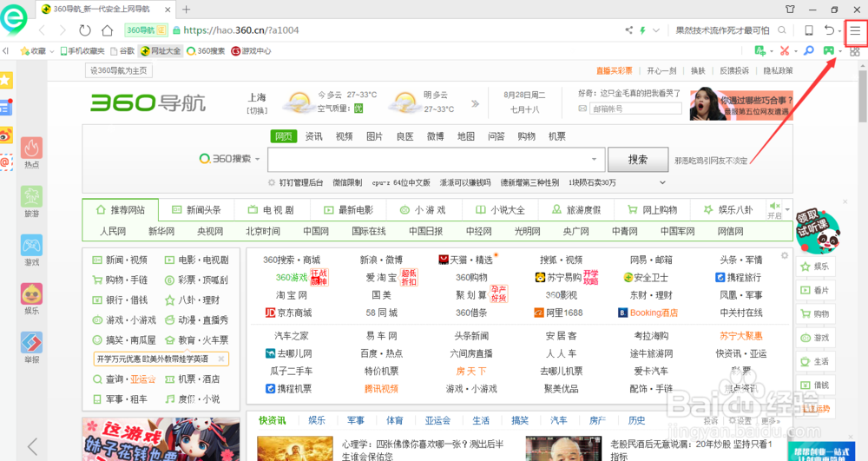The height and width of the screenshot is (461, 868).
Task: Select the 图片 search category tab
Action: [x=374, y=136]
